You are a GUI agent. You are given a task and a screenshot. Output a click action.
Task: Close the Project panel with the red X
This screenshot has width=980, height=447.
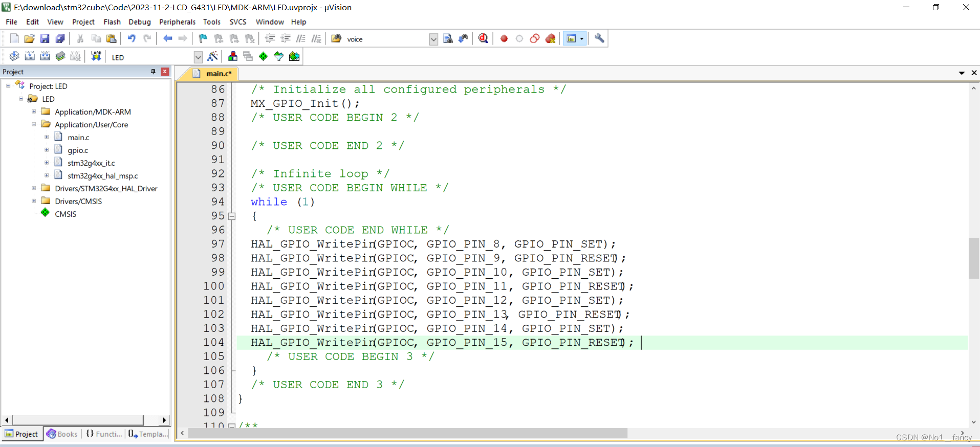(x=165, y=72)
